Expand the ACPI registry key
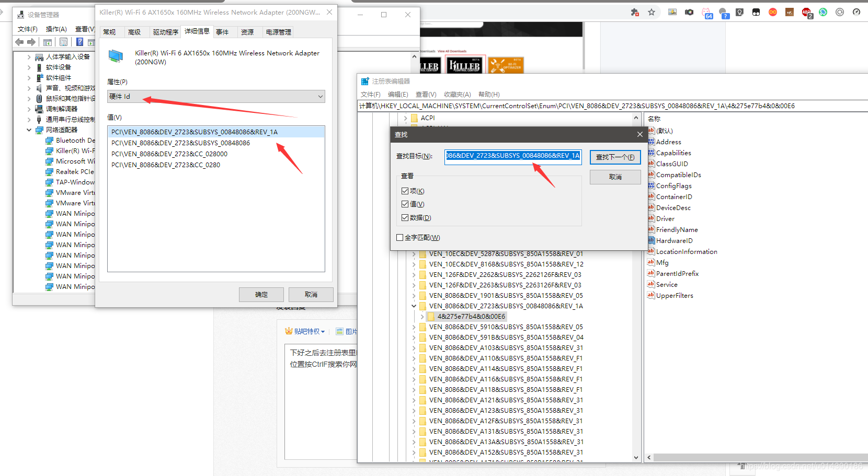This screenshot has width=868, height=476. (x=405, y=118)
